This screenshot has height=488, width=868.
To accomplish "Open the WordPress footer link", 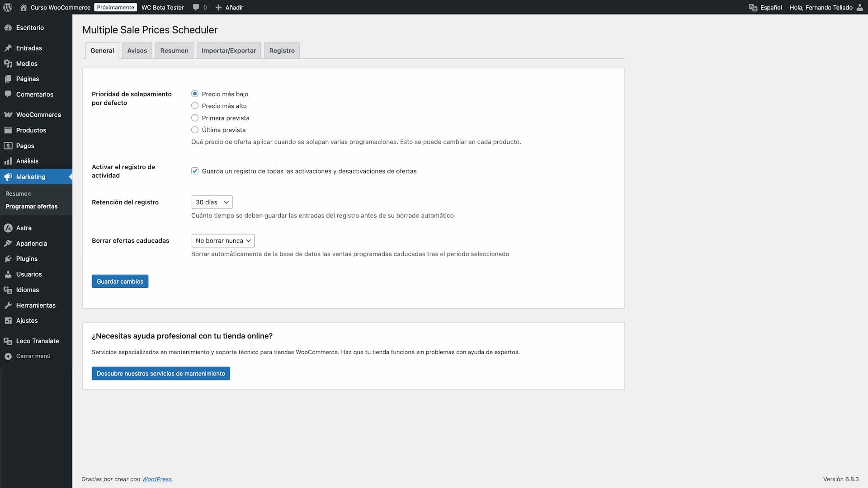I will pyautogui.click(x=156, y=479).
